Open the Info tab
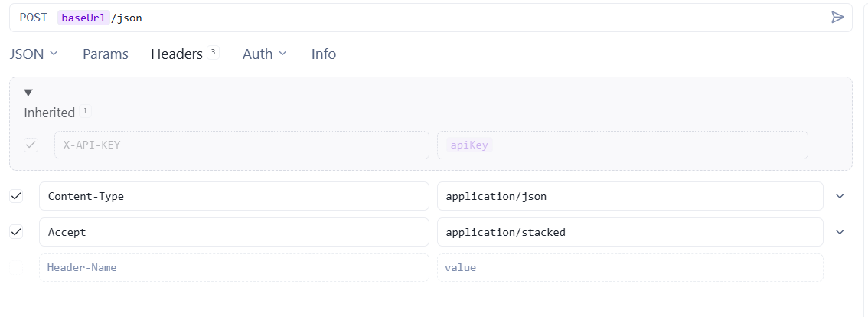Screen dimensions: 868x317 [x=323, y=54]
